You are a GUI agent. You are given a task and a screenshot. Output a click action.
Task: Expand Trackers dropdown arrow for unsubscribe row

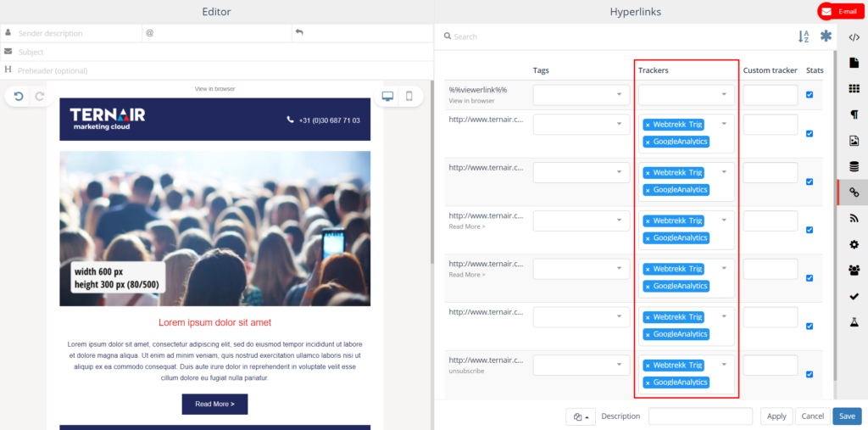pos(724,365)
